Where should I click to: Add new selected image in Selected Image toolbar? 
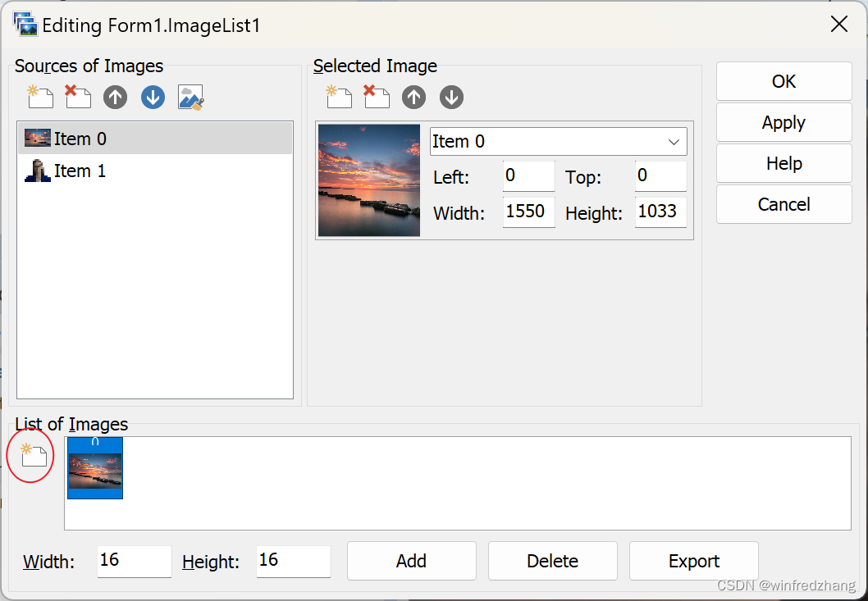(x=339, y=98)
